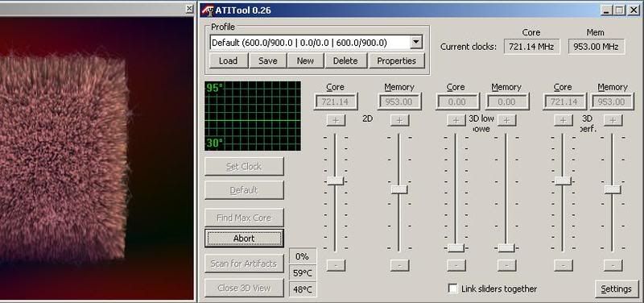Viewport: 644px width, 303px height.
Task: Decrease 3D perf Core with minus button
Action: pyautogui.click(x=563, y=266)
